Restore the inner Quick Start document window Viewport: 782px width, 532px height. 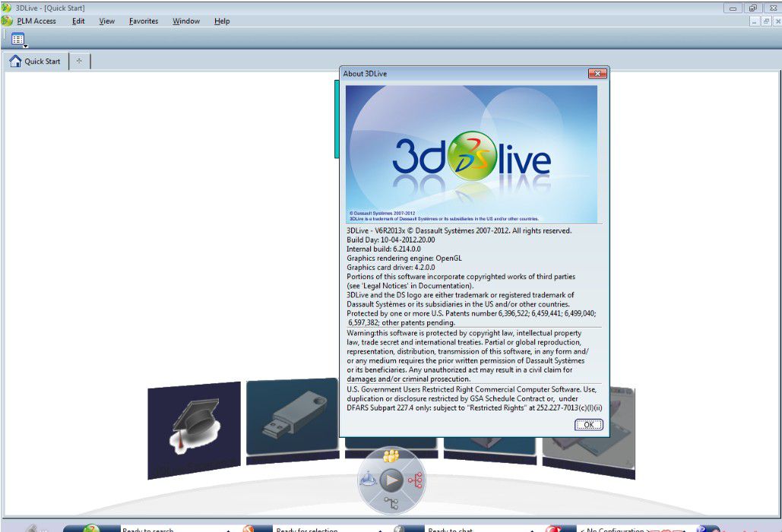[x=766, y=21]
